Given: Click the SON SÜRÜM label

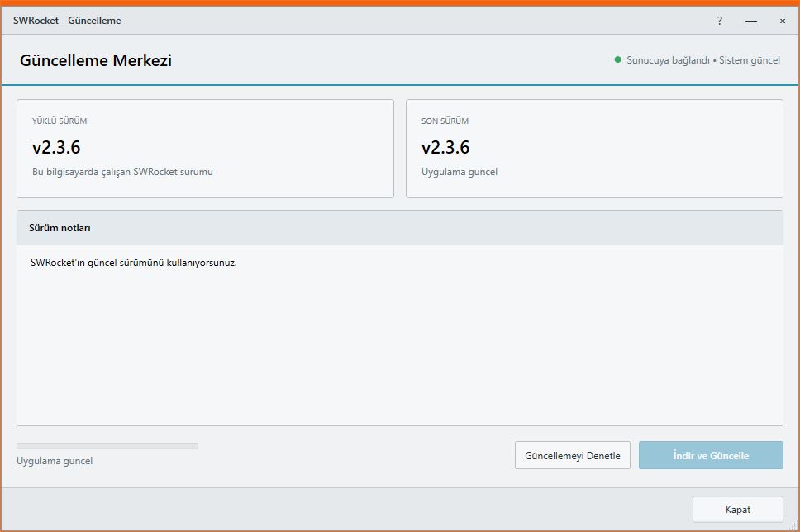Looking at the screenshot, I should coord(445,121).
